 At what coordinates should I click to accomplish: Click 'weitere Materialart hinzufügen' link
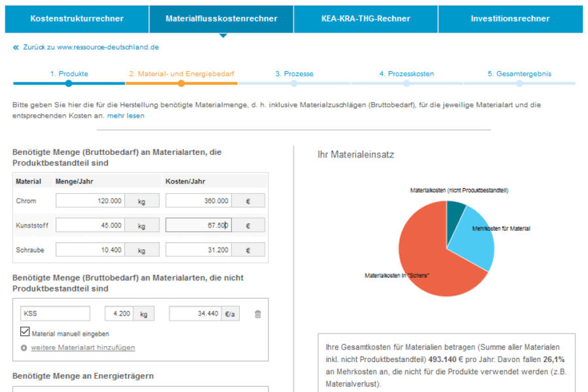tap(83, 348)
